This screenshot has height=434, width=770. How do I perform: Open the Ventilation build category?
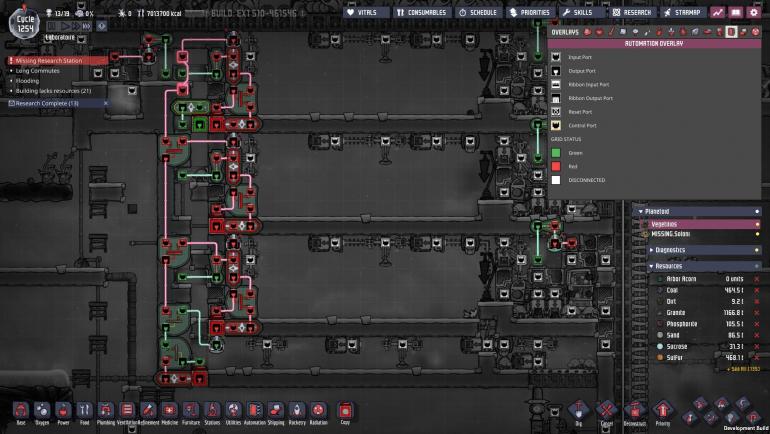pos(127,412)
